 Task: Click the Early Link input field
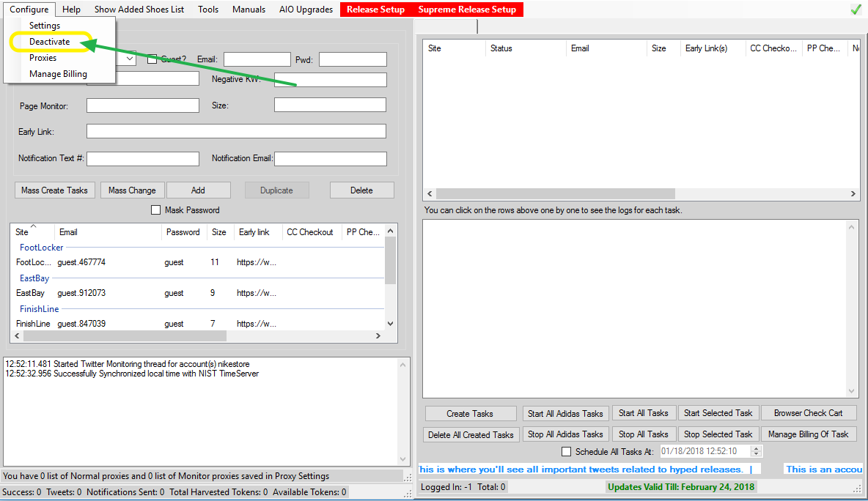click(236, 132)
